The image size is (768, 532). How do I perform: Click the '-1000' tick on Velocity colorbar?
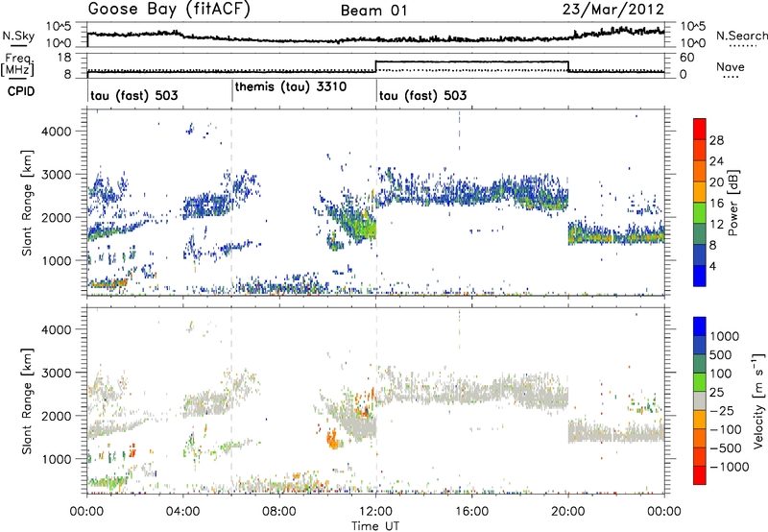tap(729, 467)
